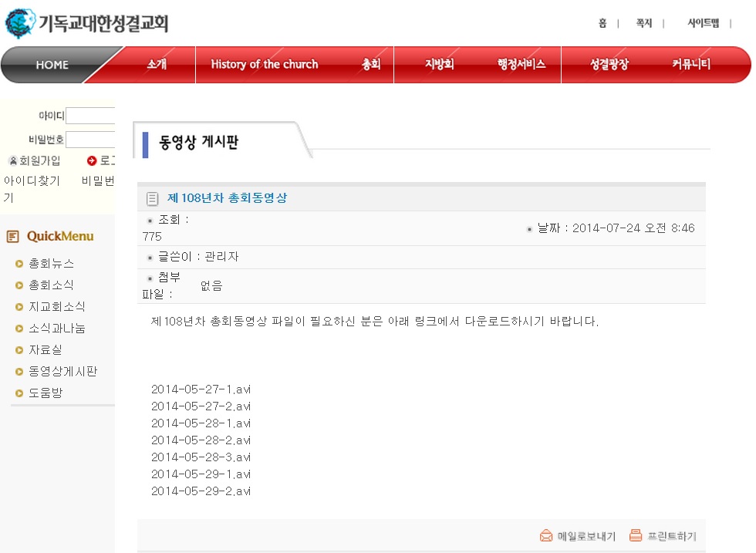Open 소식과나눔 in QuickMenu

pos(57,329)
